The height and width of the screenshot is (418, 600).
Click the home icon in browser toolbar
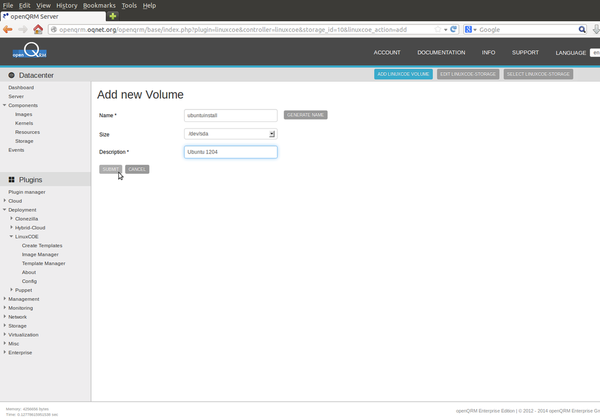38,29
